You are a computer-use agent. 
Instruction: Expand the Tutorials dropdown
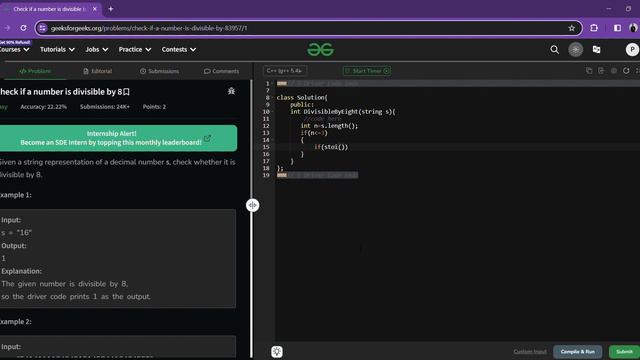point(57,49)
